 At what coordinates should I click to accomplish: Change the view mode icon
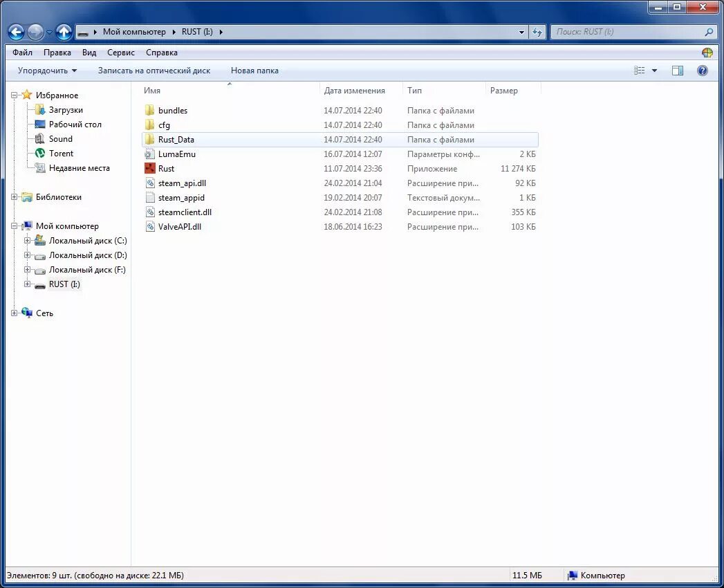640,71
